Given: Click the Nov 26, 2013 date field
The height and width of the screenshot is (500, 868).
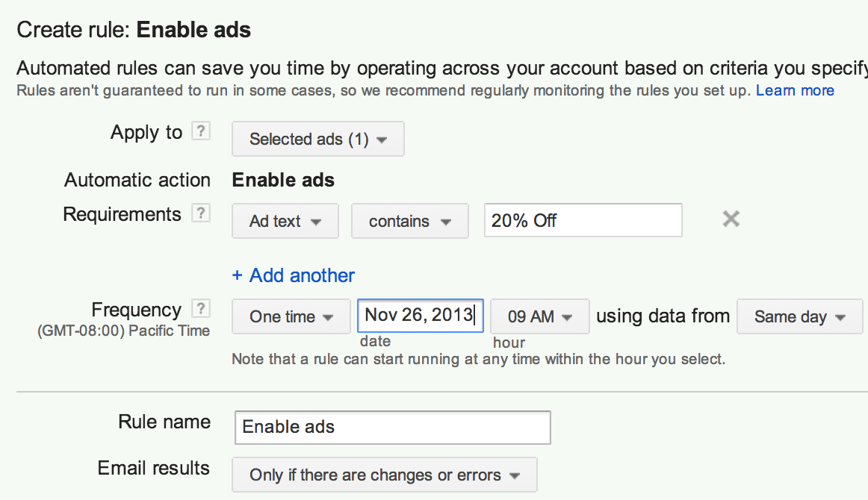Looking at the screenshot, I should tap(420, 315).
